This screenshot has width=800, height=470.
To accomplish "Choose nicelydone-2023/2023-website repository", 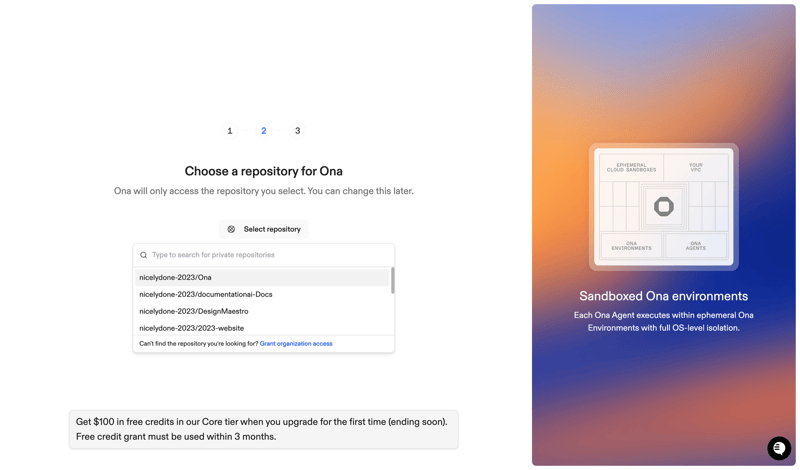I will coord(262,328).
